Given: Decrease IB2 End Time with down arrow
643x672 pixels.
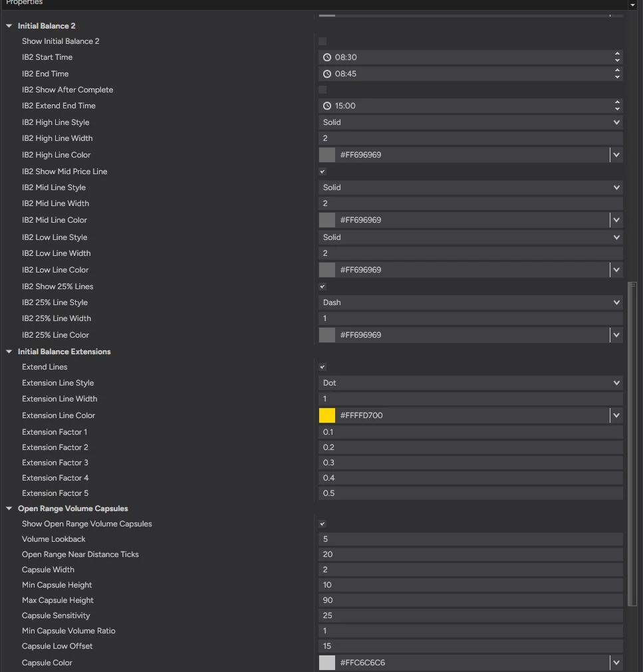Looking at the screenshot, I should [617, 77].
